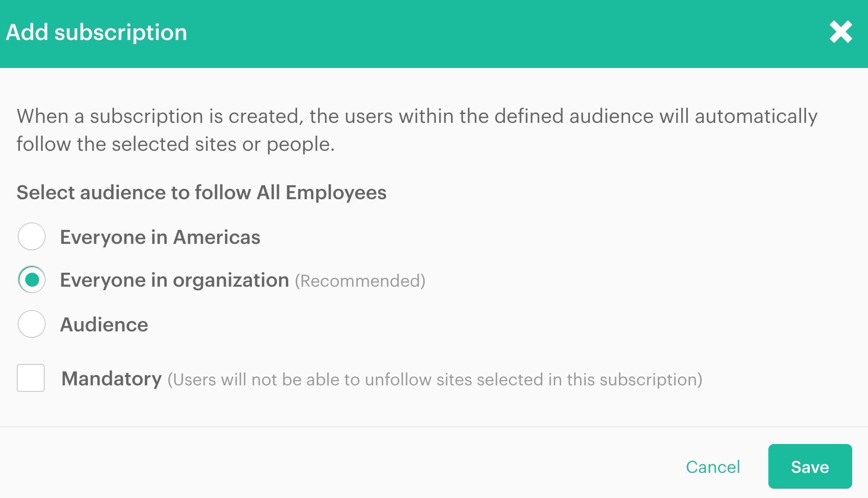
Task: Cancel adding the subscription
Action: [713, 467]
